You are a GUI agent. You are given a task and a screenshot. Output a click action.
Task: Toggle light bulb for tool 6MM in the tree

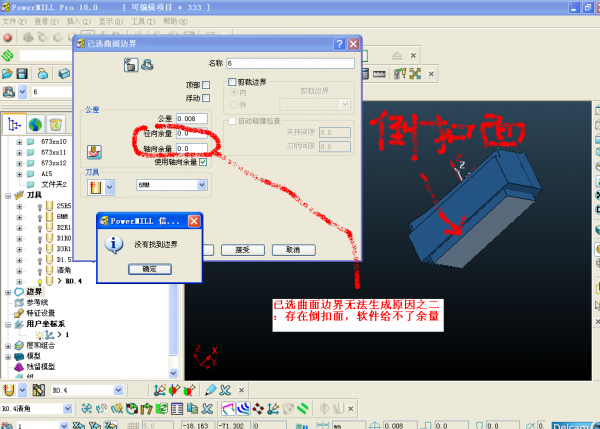(x=39, y=217)
